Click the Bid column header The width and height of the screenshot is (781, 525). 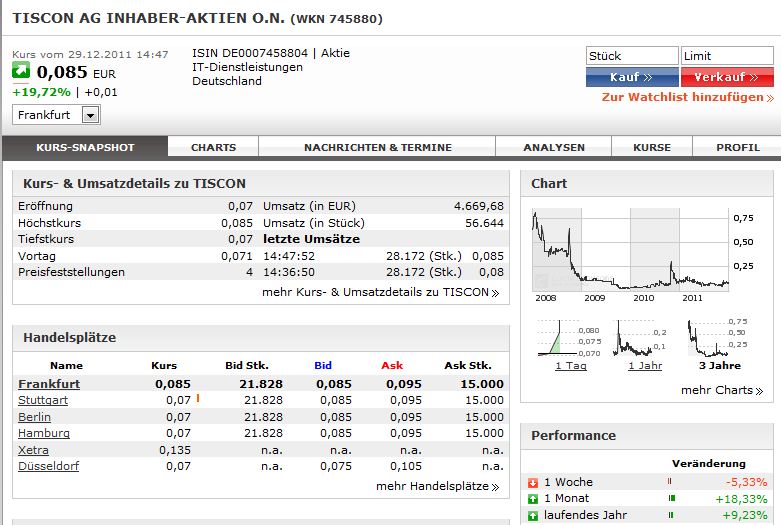[x=323, y=366]
